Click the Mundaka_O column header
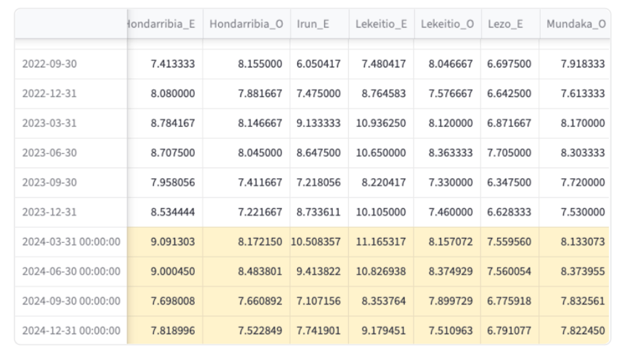This screenshot has height=364, width=627. click(x=575, y=24)
